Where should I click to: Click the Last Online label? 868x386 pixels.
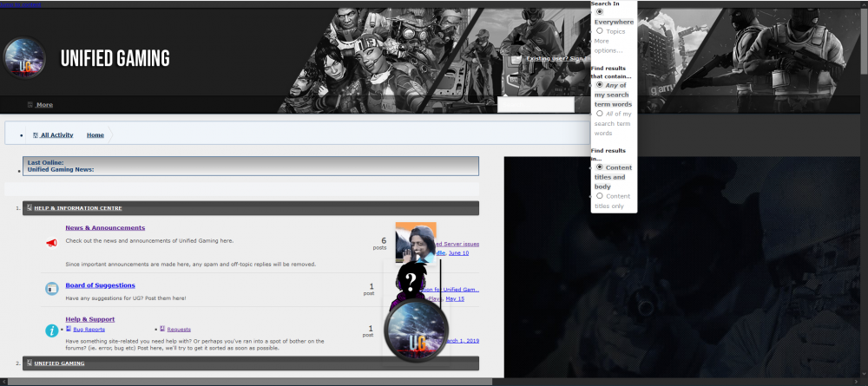click(46, 162)
